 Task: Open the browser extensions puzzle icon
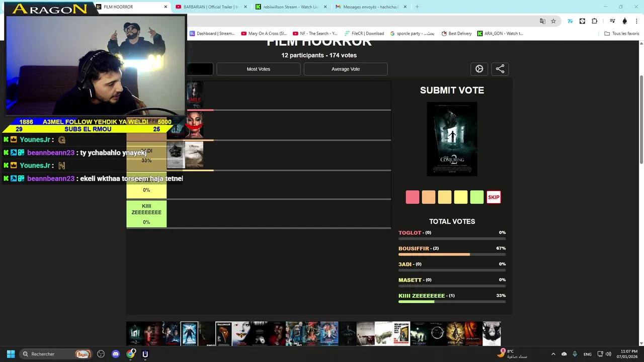(x=595, y=21)
